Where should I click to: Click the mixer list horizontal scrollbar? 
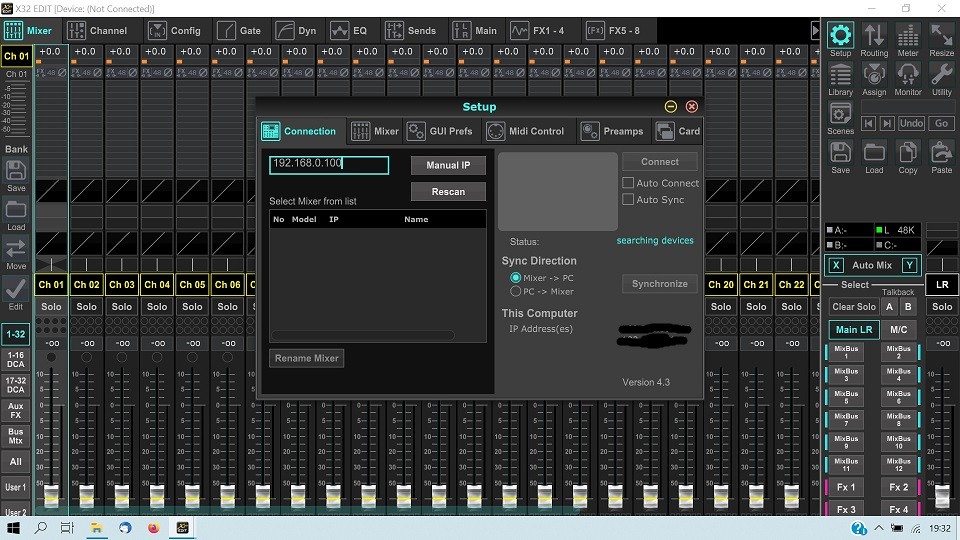coord(363,335)
